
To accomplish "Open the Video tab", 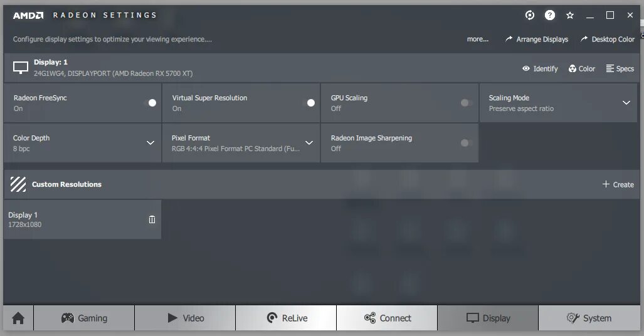I will (x=185, y=318).
